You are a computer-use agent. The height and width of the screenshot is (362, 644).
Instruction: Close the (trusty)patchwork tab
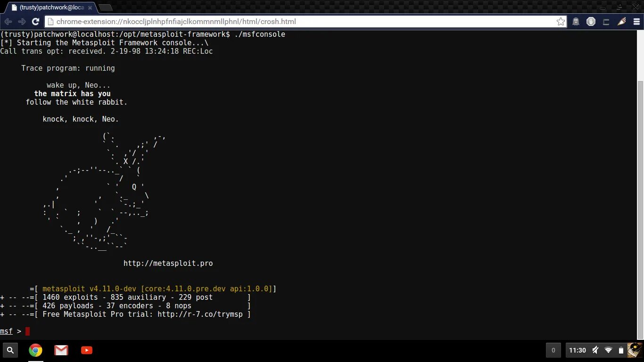point(90,8)
